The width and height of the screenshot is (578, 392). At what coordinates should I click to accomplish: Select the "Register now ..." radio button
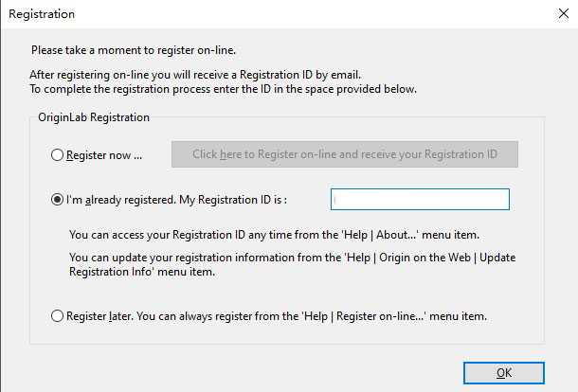point(59,154)
